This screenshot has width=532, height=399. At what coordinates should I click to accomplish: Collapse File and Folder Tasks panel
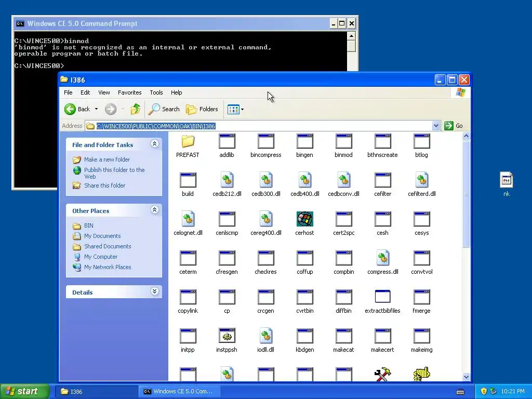[x=154, y=144]
